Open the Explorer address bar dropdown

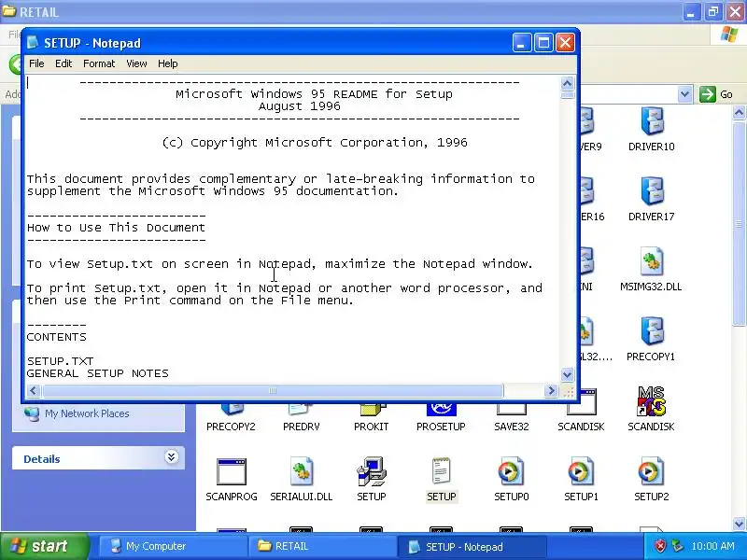point(684,94)
